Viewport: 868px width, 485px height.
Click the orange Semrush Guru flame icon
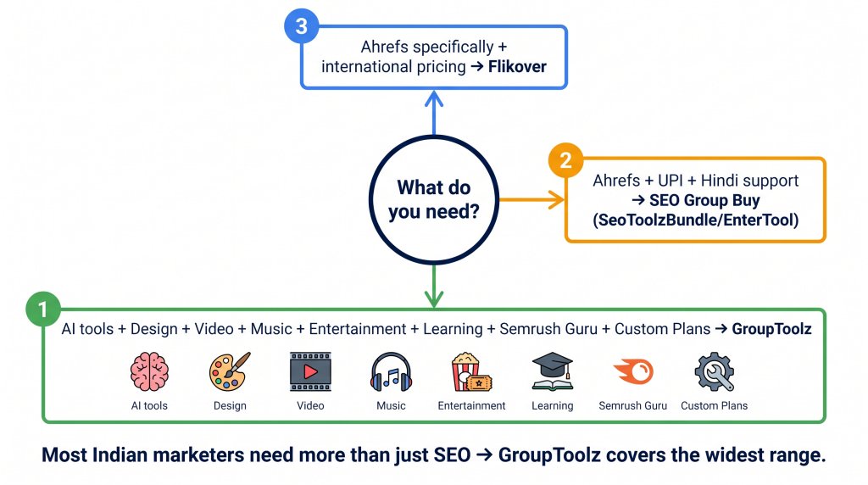(x=633, y=372)
